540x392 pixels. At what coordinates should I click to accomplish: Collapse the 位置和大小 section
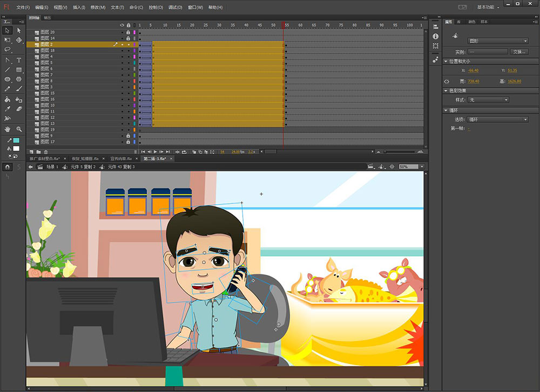point(446,61)
